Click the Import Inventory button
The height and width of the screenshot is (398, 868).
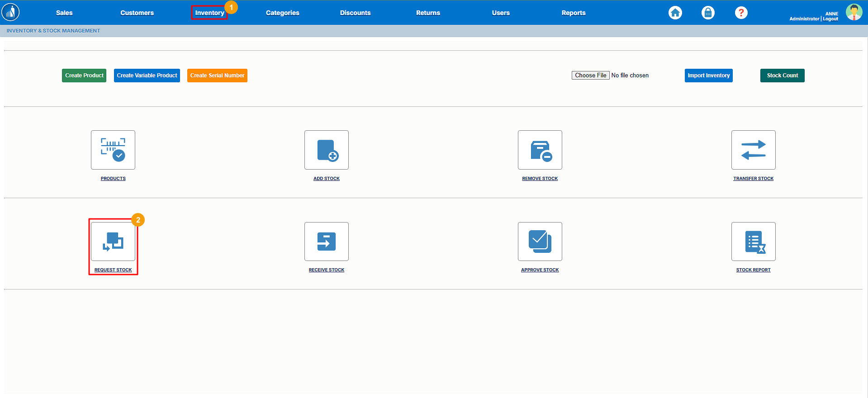click(708, 76)
